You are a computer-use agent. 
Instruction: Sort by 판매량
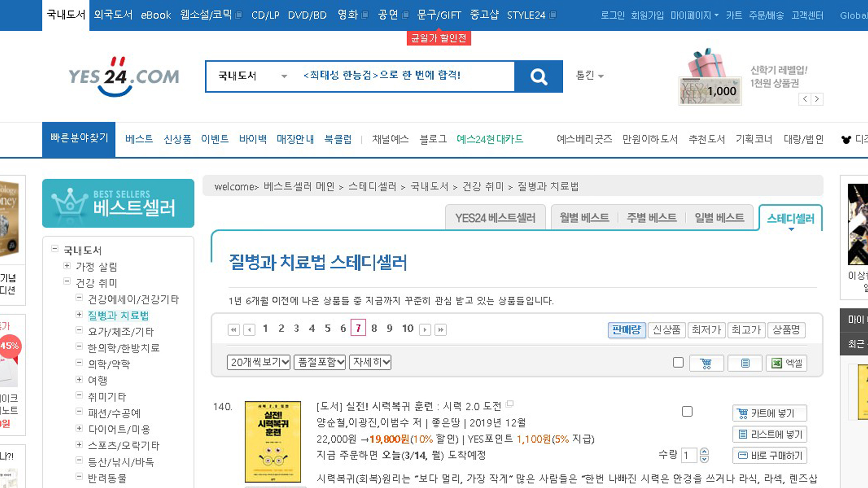pyautogui.click(x=627, y=330)
